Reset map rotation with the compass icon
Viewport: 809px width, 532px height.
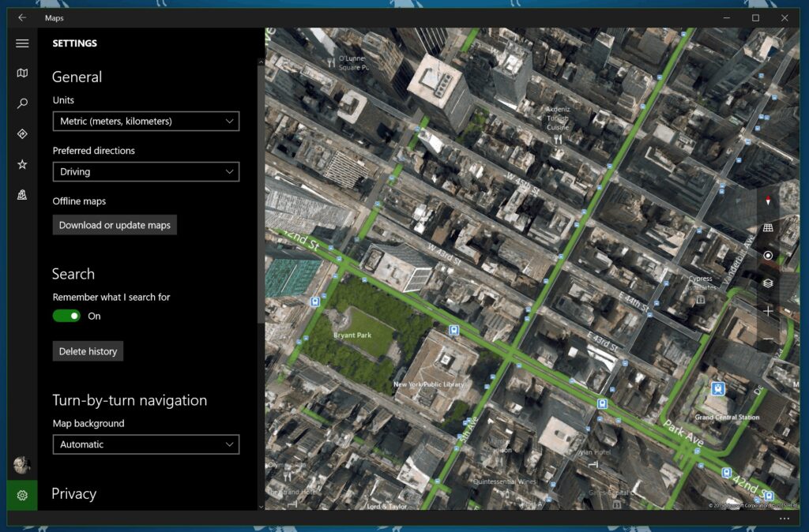point(768,200)
